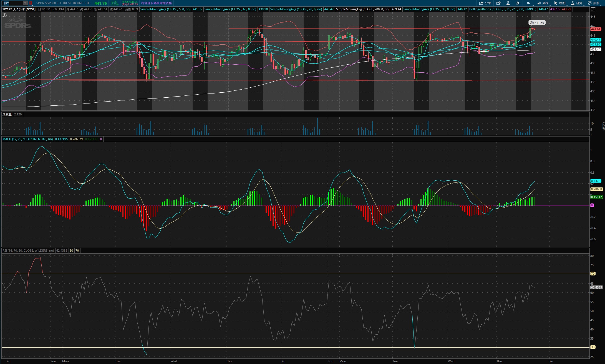605x364 pixels.
Task: Click the 441.79 upper band value
Action: click(x=566, y=9)
